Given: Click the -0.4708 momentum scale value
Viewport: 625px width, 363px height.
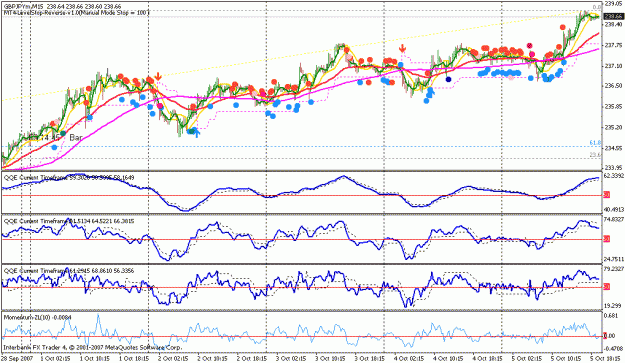Looking at the screenshot, I should click(613, 348).
